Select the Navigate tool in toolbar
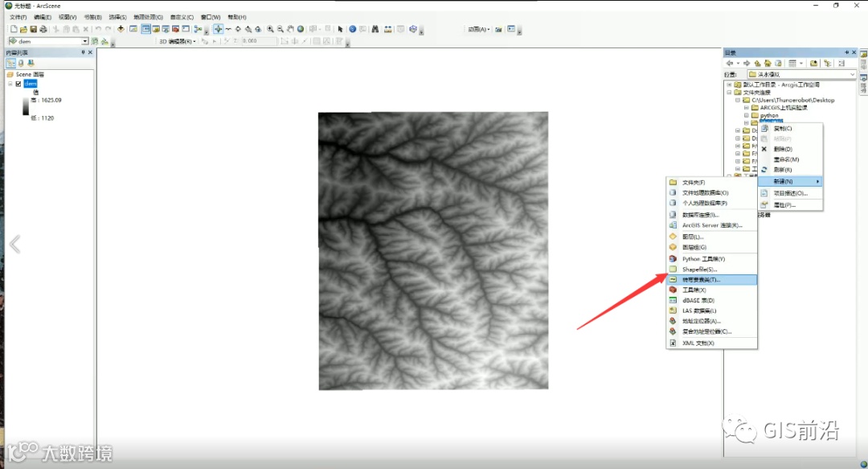Viewport: 868px width, 469px height. point(218,29)
